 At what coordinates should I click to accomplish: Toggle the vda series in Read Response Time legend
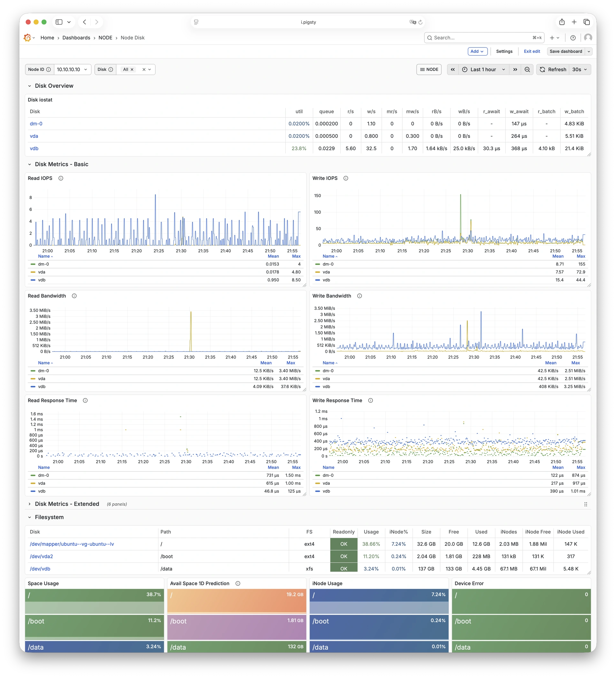42,483
